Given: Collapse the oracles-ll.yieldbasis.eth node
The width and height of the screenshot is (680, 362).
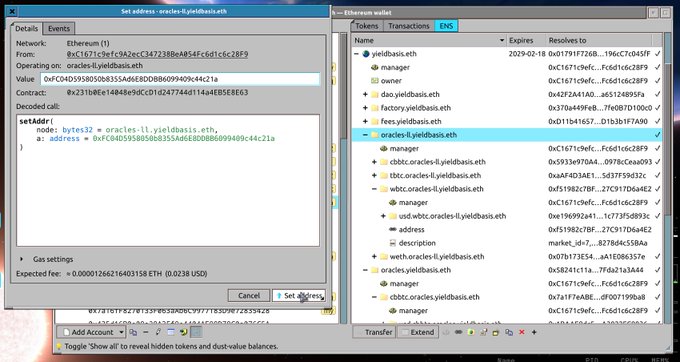Looking at the screenshot, I should pyautogui.click(x=365, y=135).
